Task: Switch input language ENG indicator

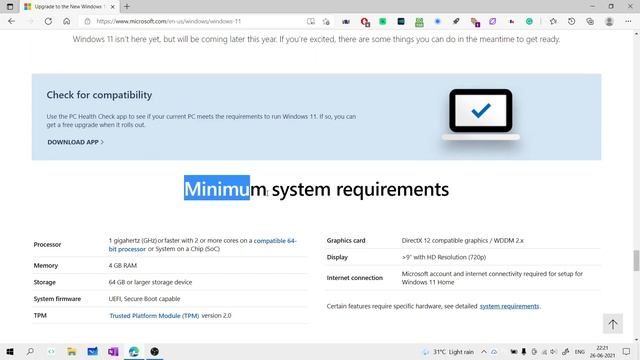Action: 580,352
